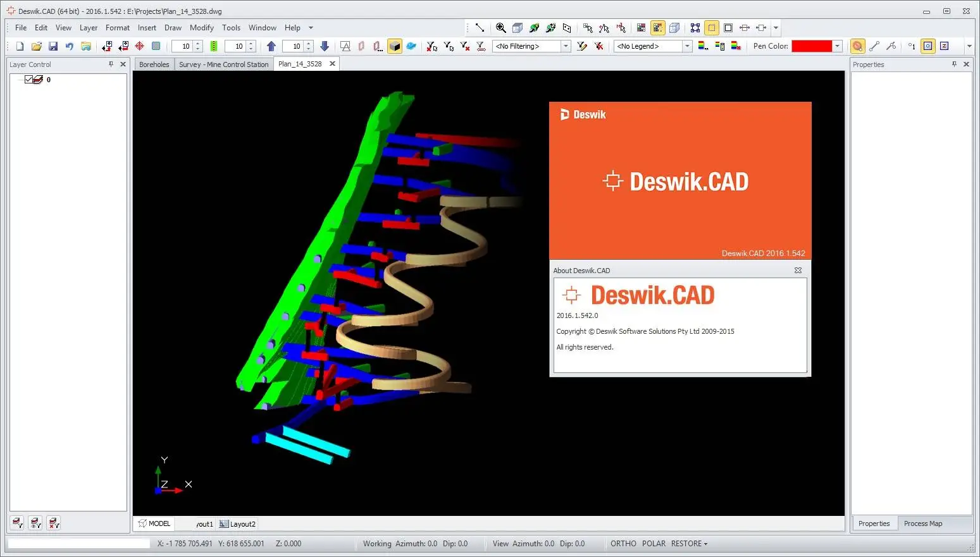Expand the lower toolbar overflow arrow at far right
This screenshot has width=980, height=557.
pyautogui.click(x=969, y=46)
